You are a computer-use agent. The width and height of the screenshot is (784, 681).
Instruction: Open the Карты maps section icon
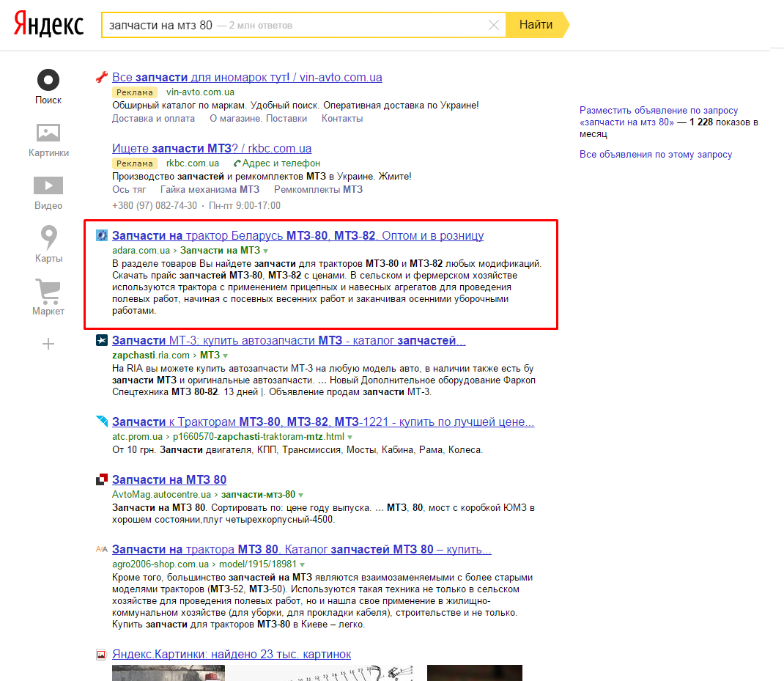point(48,238)
